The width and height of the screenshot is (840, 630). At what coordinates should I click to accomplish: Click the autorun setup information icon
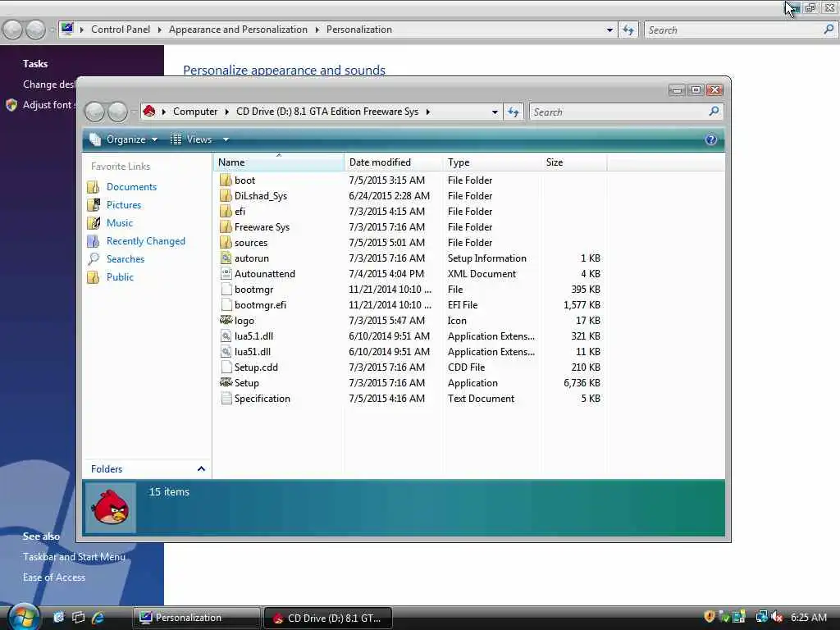click(x=226, y=258)
